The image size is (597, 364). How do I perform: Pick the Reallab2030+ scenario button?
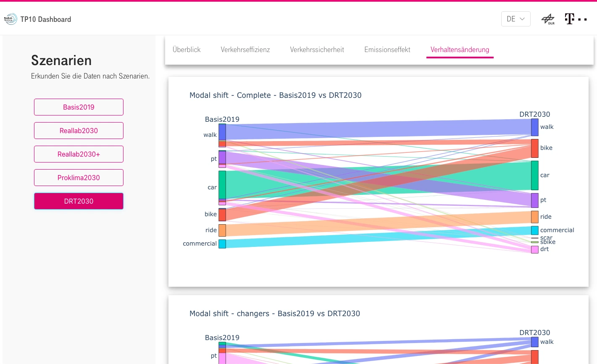coord(79,154)
